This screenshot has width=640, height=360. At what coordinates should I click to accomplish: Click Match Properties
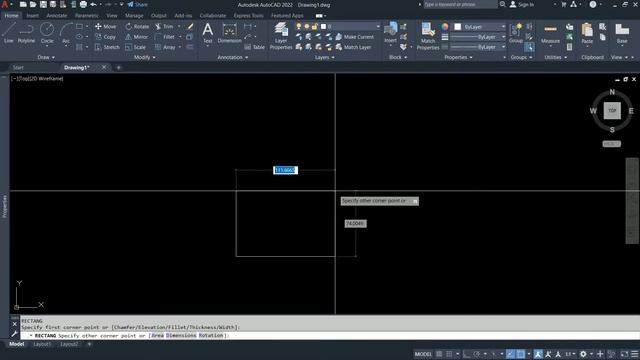pos(428,36)
